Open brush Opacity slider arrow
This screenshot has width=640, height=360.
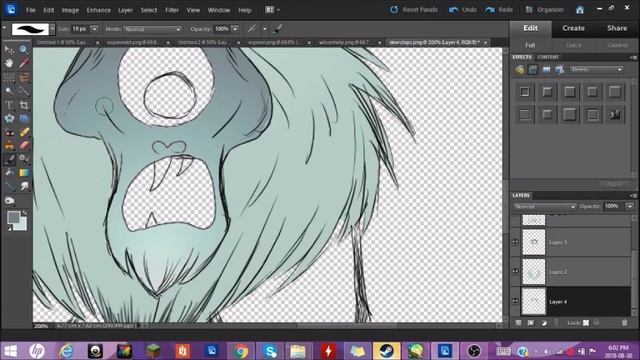point(235,29)
